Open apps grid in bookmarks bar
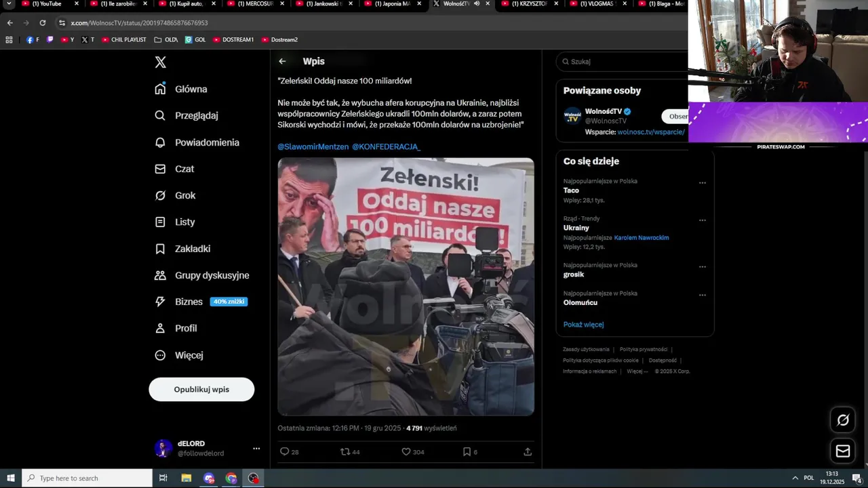The image size is (868, 488). (9, 40)
